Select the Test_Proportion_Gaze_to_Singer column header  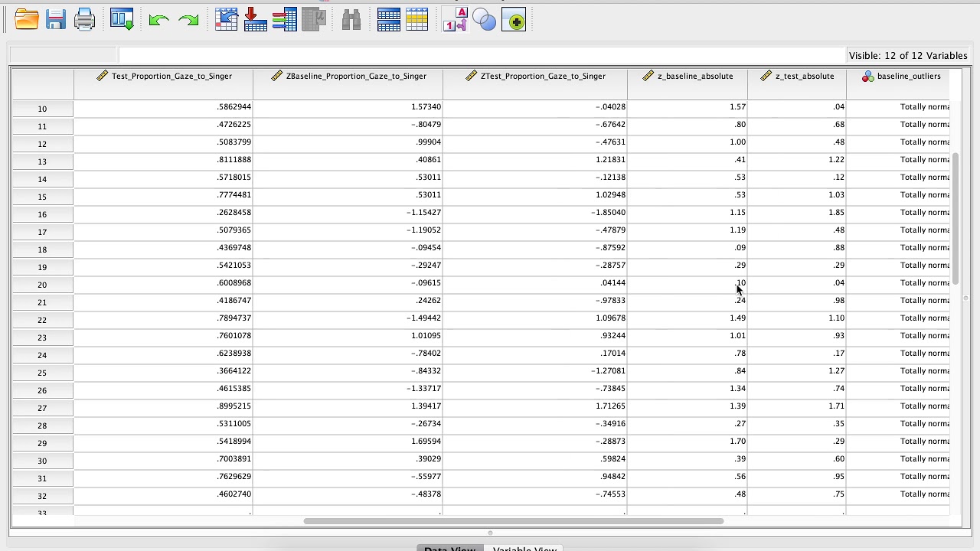point(163,84)
